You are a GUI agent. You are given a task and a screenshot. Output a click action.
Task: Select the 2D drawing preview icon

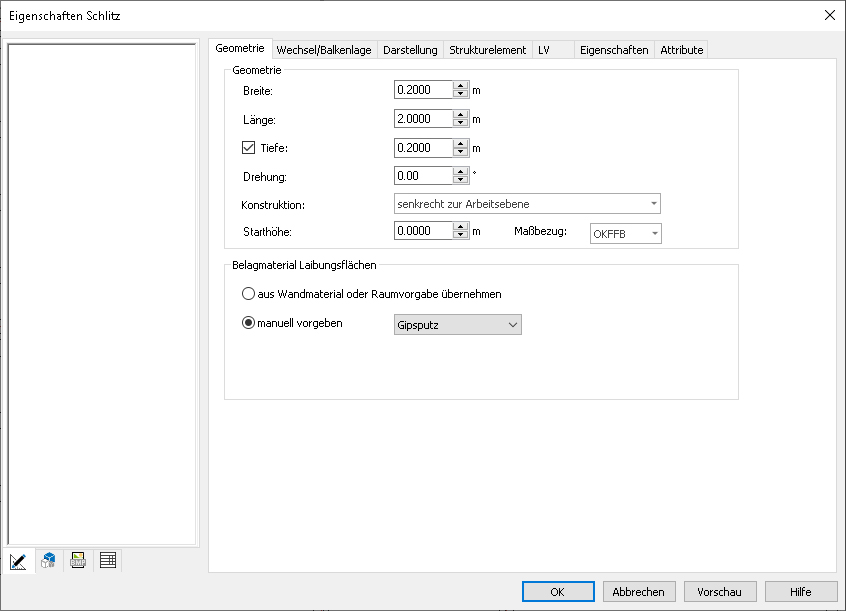[x=18, y=561]
